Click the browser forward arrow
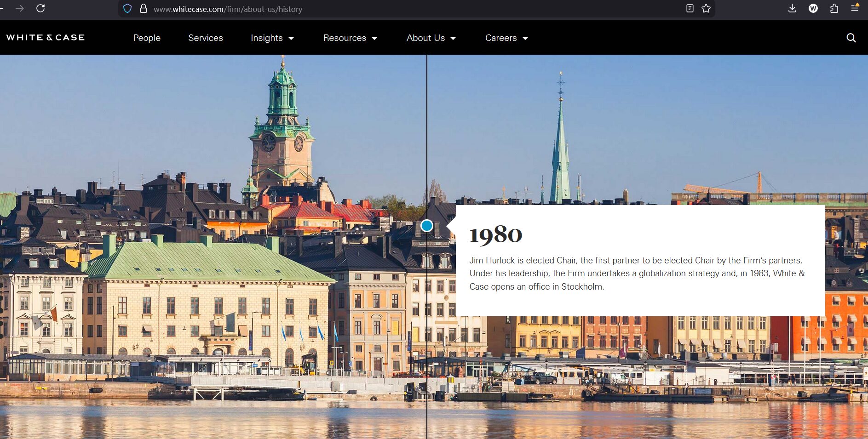The image size is (868, 439). (20, 8)
